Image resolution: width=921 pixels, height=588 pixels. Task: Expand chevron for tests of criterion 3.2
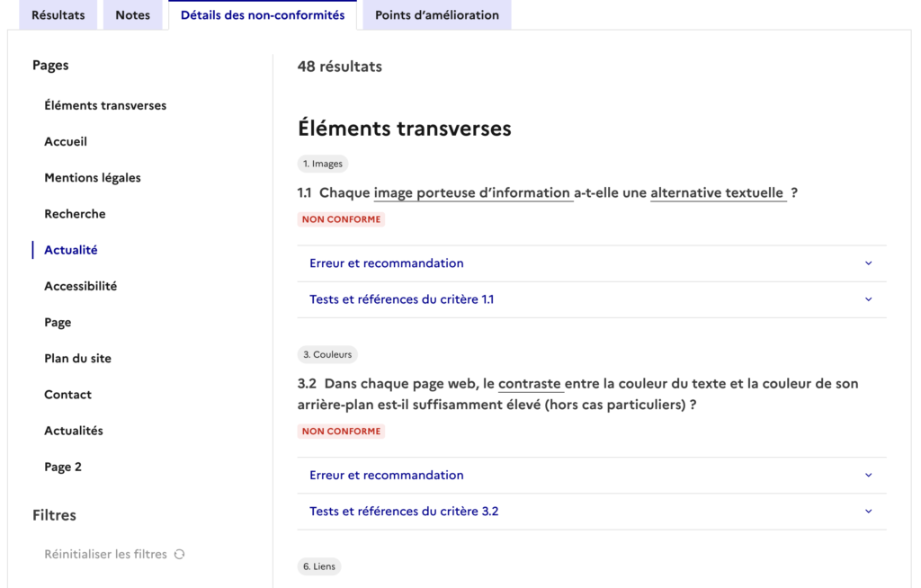click(x=868, y=512)
